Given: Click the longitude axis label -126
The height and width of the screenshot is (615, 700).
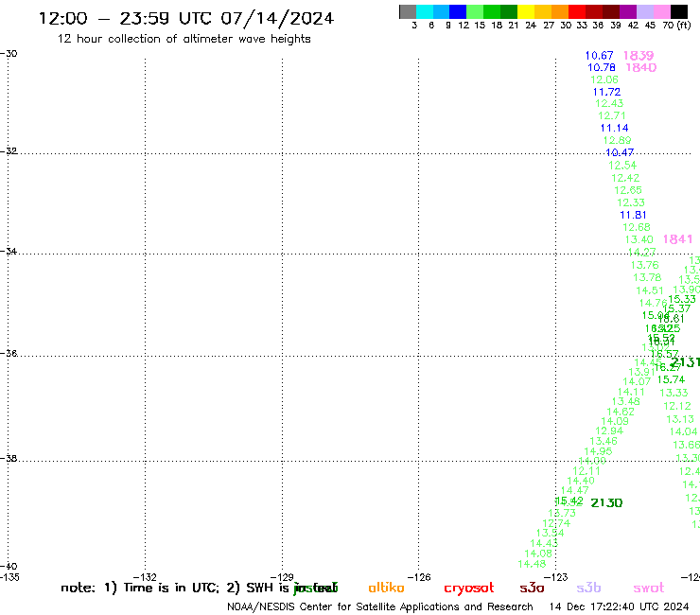Looking at the screenshot, I should coord(419,577).
